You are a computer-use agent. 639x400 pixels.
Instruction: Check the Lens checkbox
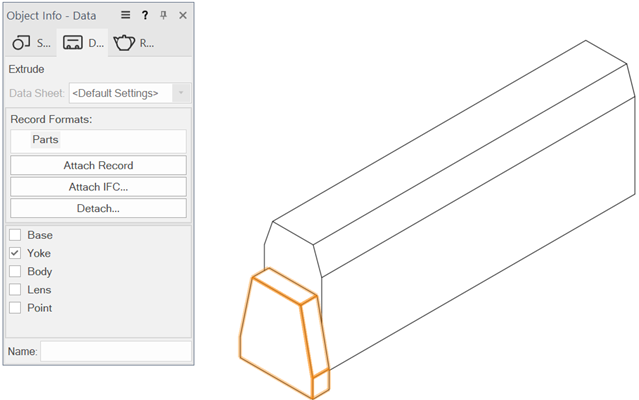pyautogui.click(x=15, y=289)
